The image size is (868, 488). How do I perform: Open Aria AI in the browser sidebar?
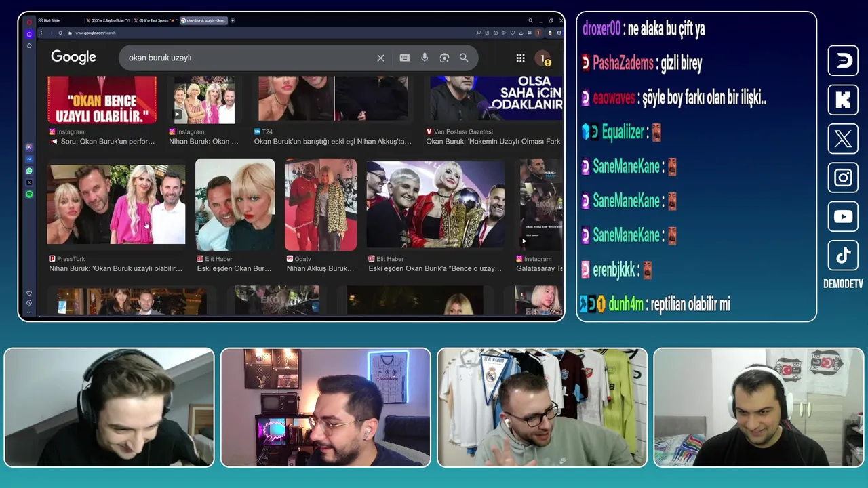click(x=29, y=147)
